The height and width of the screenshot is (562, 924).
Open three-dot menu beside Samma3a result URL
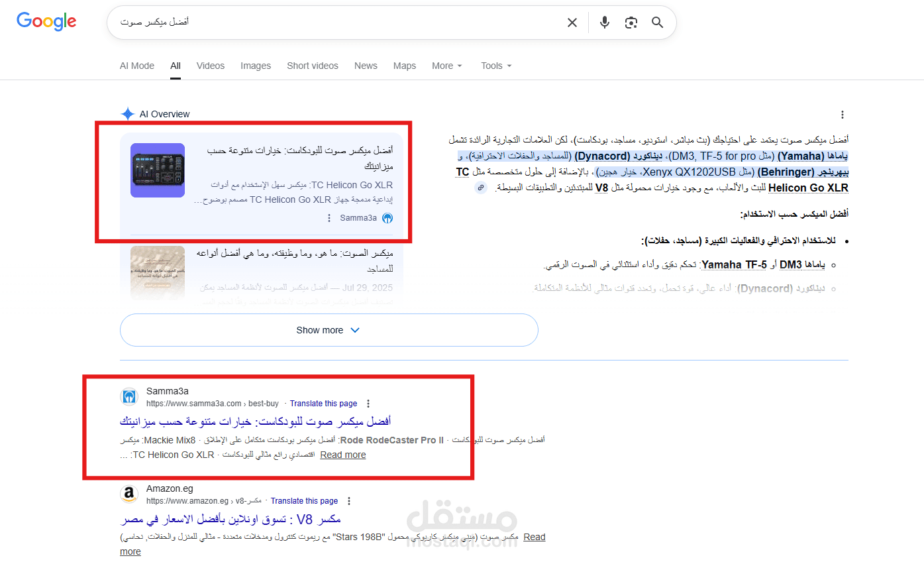pos(368,404)
